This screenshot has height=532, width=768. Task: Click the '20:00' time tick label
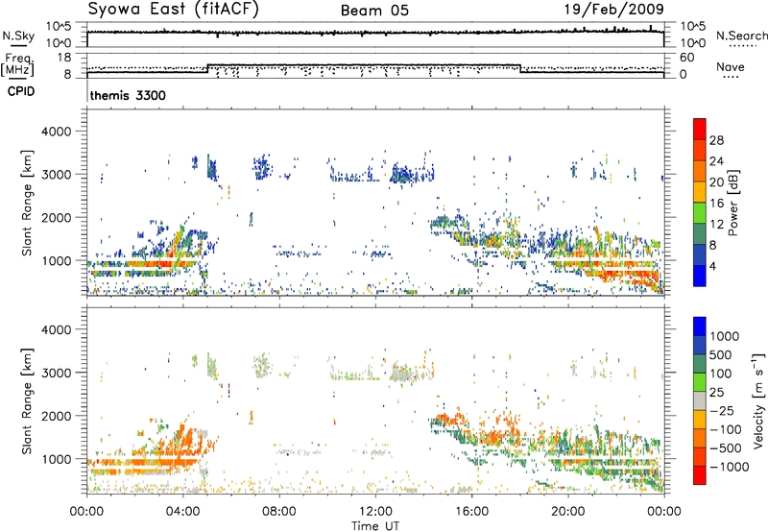[567, 512]
